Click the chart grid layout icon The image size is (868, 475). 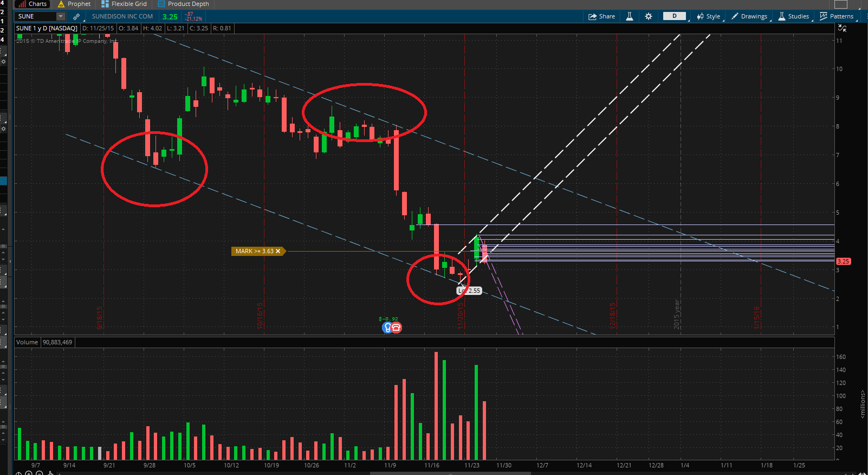coord(841,4)
